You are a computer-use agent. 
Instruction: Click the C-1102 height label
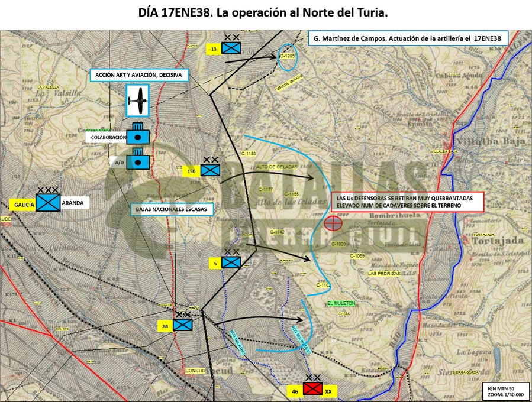coord(323,285)
